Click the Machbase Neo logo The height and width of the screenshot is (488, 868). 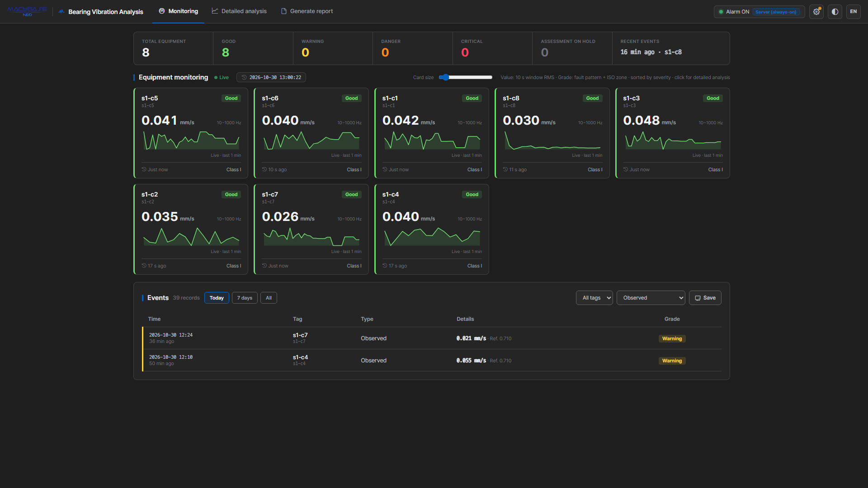point(27,11)
